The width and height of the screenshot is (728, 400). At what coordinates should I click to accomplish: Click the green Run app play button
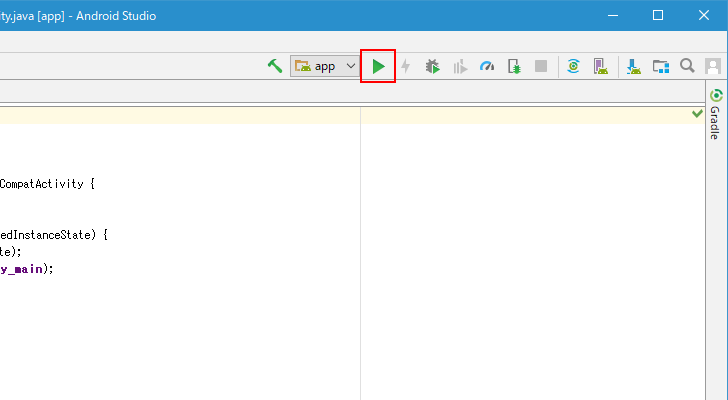[378, 66]
